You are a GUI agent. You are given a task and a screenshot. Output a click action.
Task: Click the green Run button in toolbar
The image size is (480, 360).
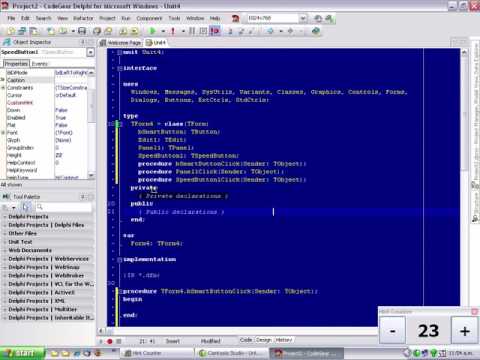pyautogui.click(x=153, y=31)
